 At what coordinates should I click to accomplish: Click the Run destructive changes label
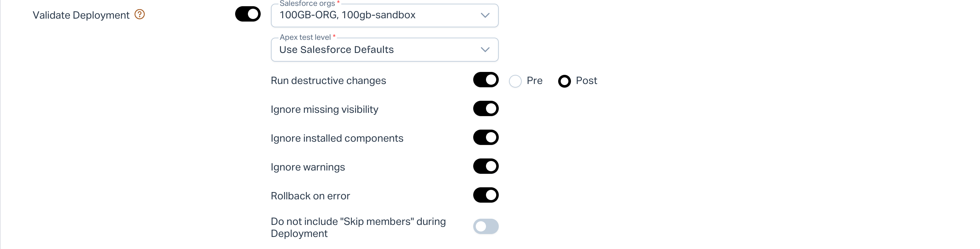coord(328,81)
